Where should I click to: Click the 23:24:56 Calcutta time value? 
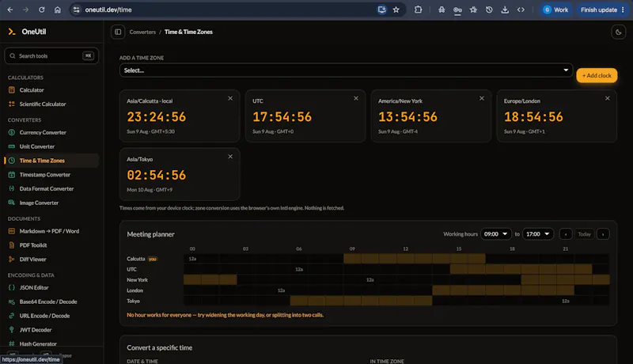click(156, 117)
